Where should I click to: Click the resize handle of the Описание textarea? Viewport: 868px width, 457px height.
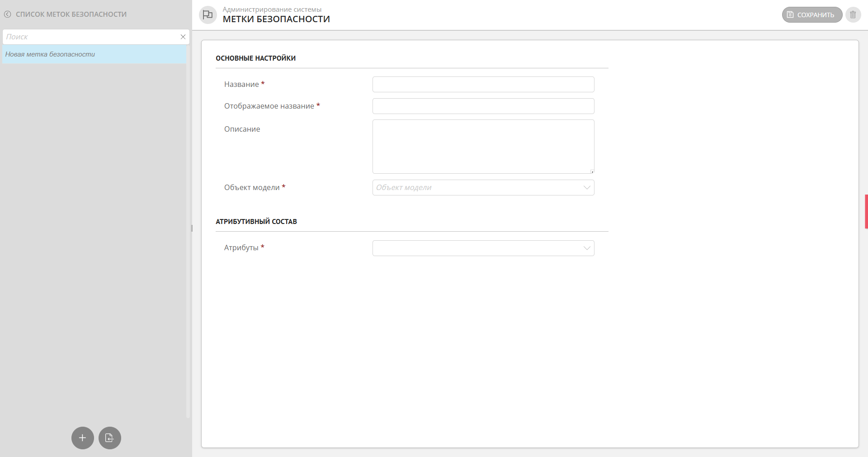tap(592, 171)
